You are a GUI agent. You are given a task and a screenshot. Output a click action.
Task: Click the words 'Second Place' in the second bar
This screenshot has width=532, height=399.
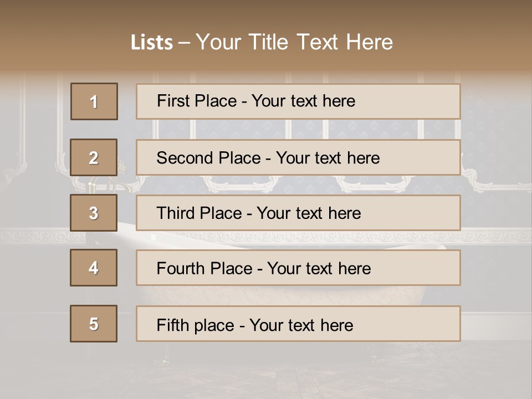[x=209, y=158]
